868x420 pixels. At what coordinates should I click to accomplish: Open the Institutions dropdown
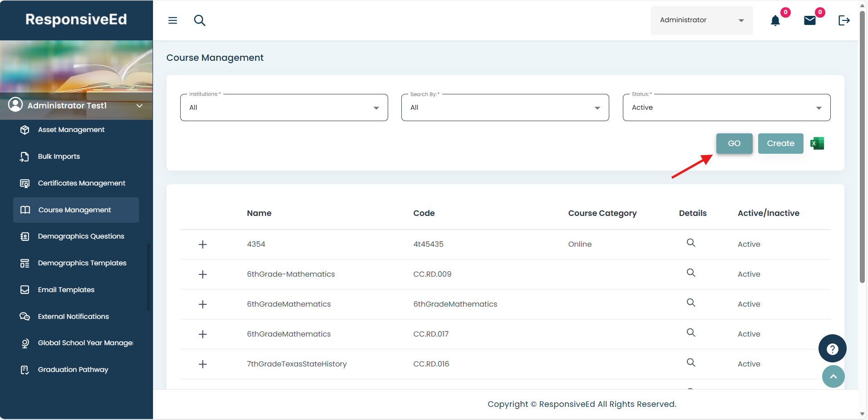coord(284,107)
